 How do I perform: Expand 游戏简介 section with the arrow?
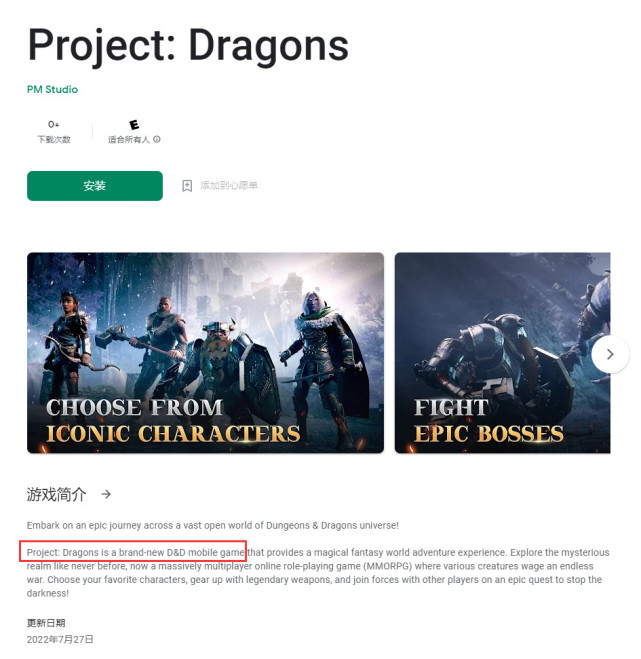click(106, 494)
